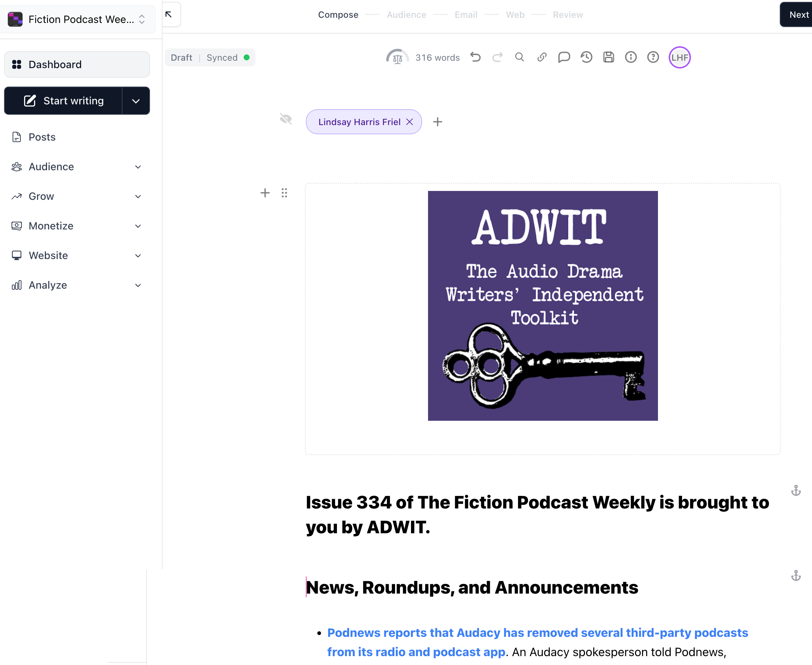Image resolution: width=812 pixels, height=665 pixels.
Task: Open the search magnifier in editor toolbar
Action: click(519, 57)
